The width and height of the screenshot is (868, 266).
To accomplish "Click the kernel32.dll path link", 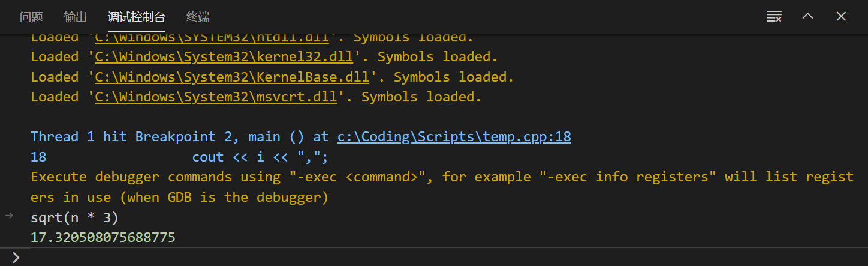I will (224, 57).
